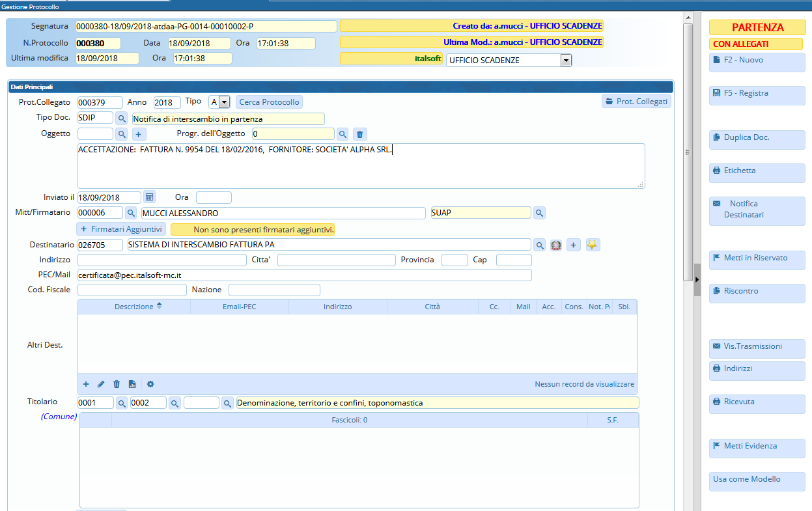Click the Cerca Protocollo button
This screenshot has width=812, height=511.
click(269, 102)
